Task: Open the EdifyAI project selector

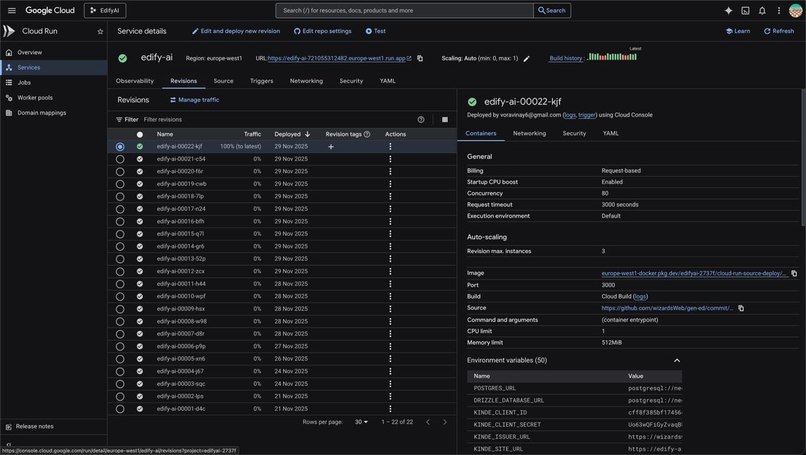Action: pyautogui.click(x=105, y=10)
